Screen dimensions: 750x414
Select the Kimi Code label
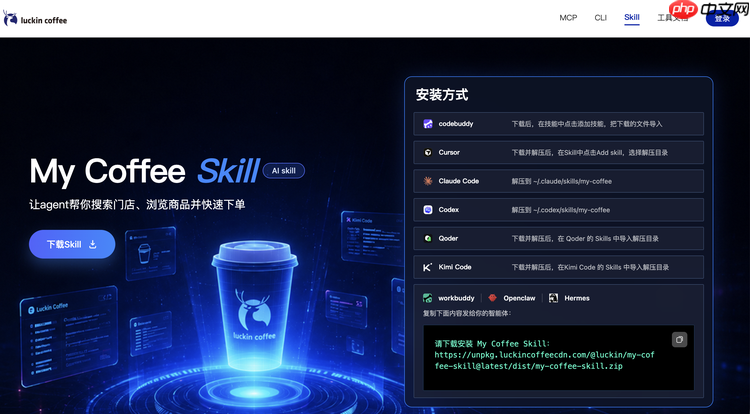pos(455,267)
